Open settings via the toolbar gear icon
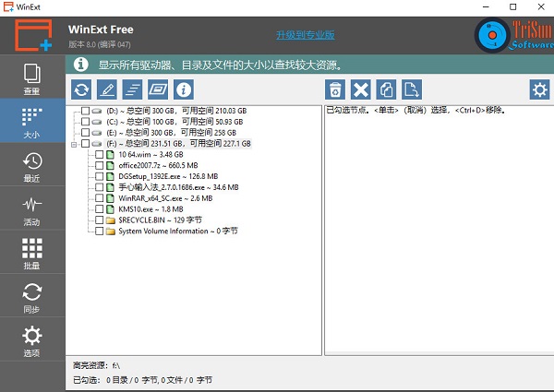 point(539,89)
